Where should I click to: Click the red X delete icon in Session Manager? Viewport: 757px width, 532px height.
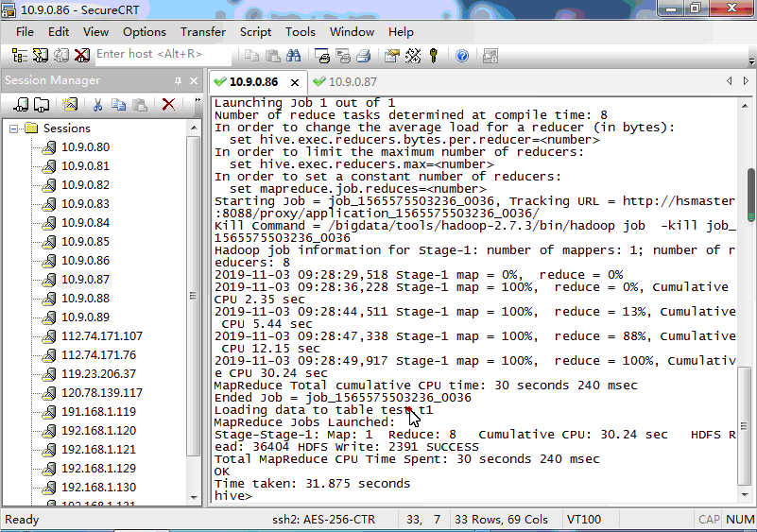pyautogui.click(x=168, y=105)
